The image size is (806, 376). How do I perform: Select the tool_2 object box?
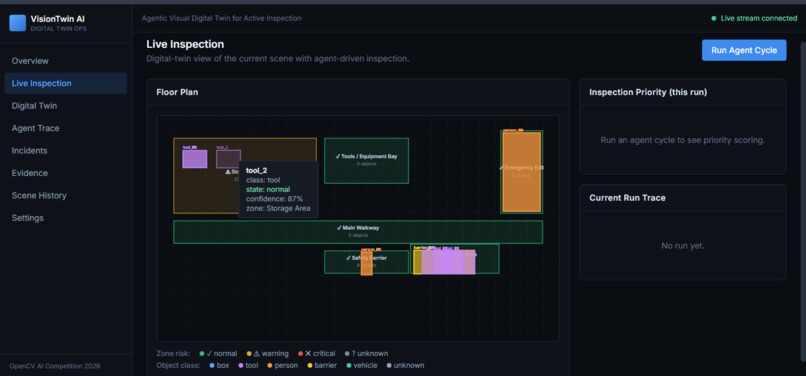228,159
